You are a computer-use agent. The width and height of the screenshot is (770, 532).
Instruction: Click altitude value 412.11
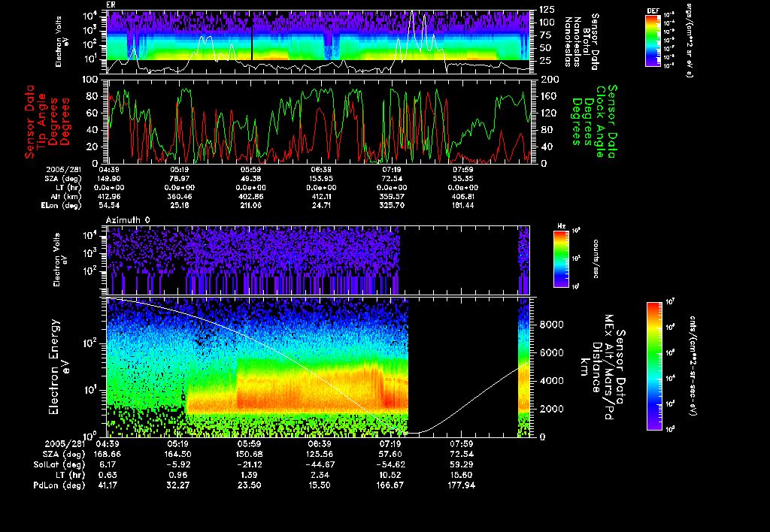coord(321,197)
